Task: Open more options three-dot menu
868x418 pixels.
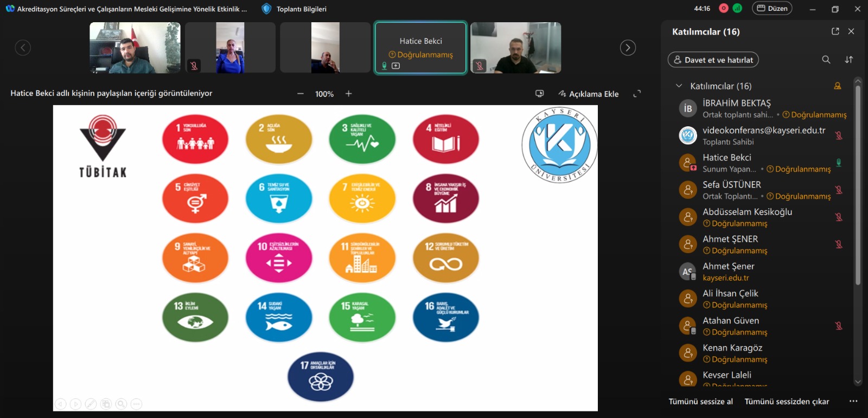Action: click(x=853, y=401)
